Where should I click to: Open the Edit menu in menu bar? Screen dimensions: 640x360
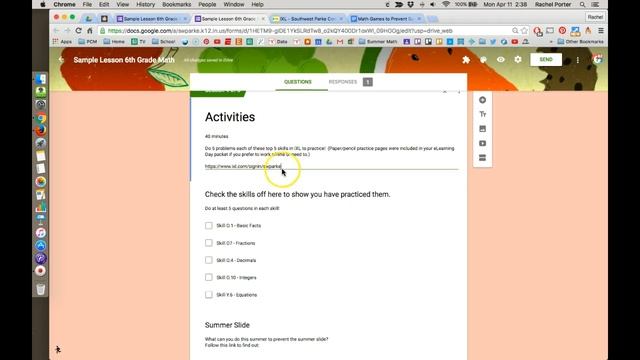(104, 4)
